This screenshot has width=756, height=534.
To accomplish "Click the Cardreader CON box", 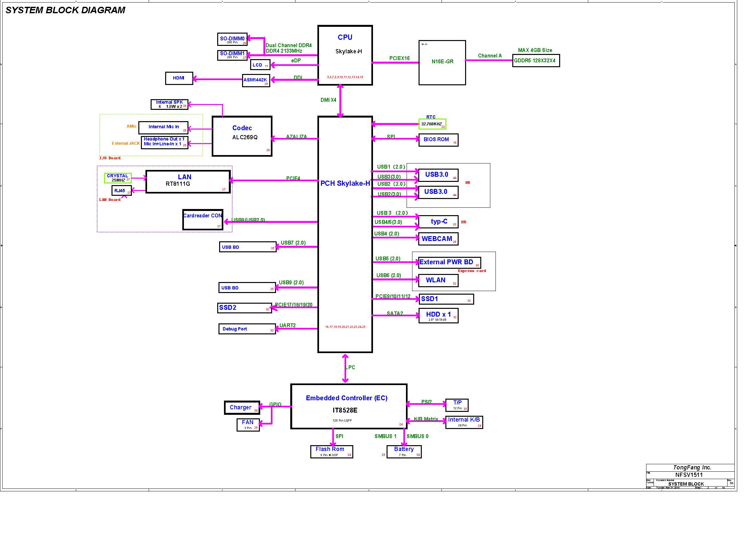I will click(203, 219).
